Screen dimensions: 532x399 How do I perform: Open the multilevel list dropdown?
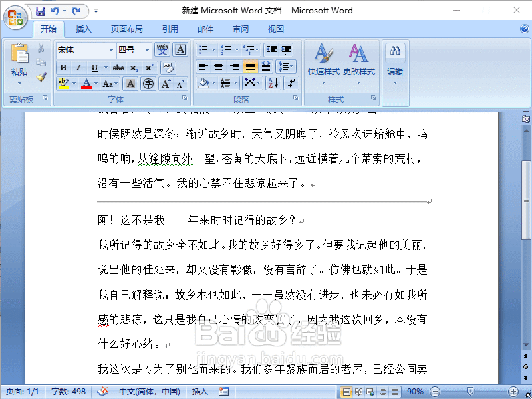[251, 49]
